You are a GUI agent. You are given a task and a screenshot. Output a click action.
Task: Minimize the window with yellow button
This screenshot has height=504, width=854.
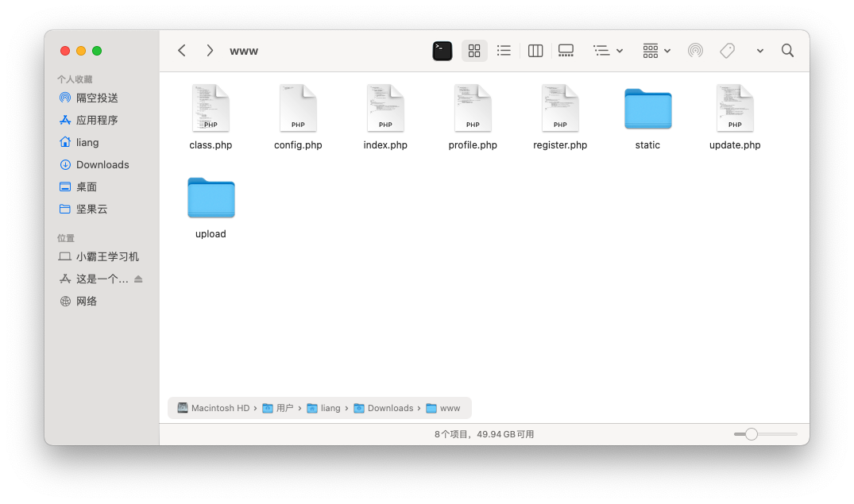81,51
